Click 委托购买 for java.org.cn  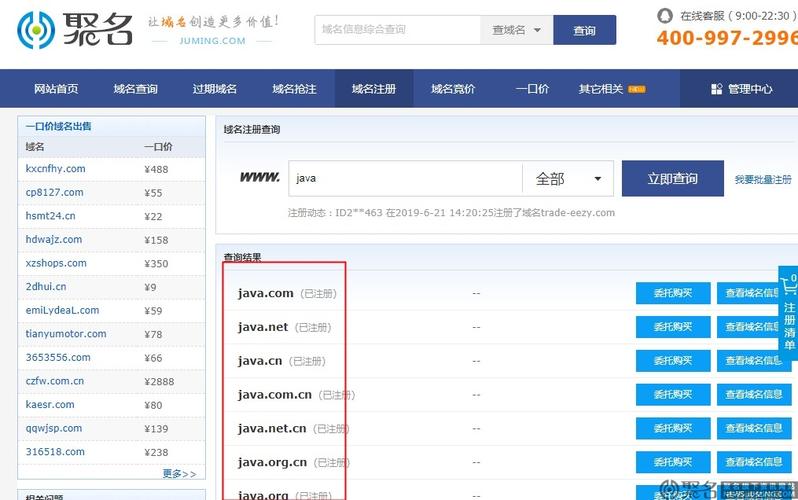click(x=673, y=462)
